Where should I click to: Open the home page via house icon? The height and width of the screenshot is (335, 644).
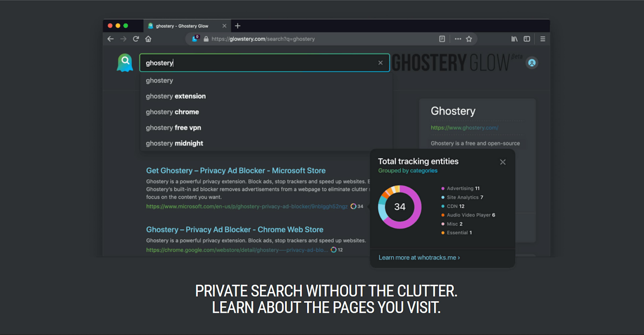point(148,39)
